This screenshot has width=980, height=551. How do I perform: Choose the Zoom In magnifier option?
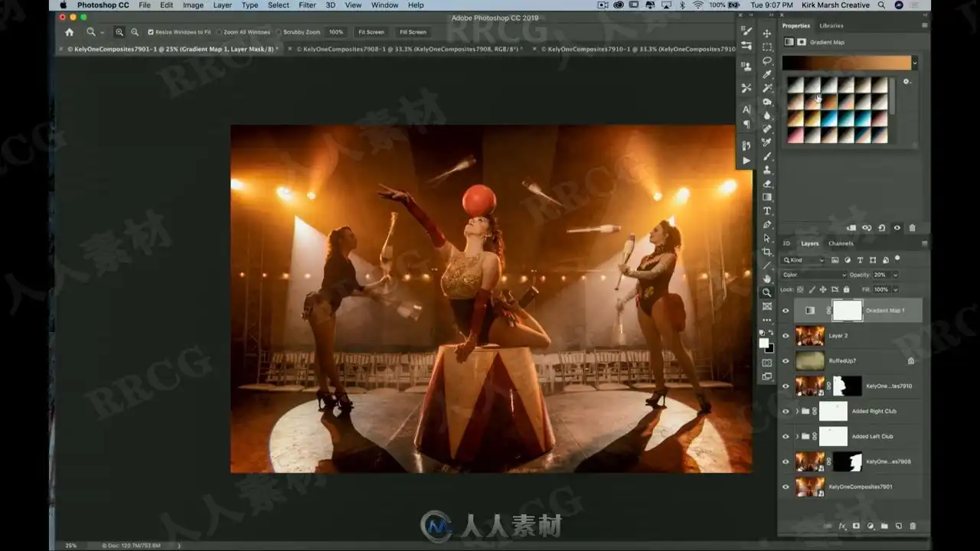click(119, 32)
